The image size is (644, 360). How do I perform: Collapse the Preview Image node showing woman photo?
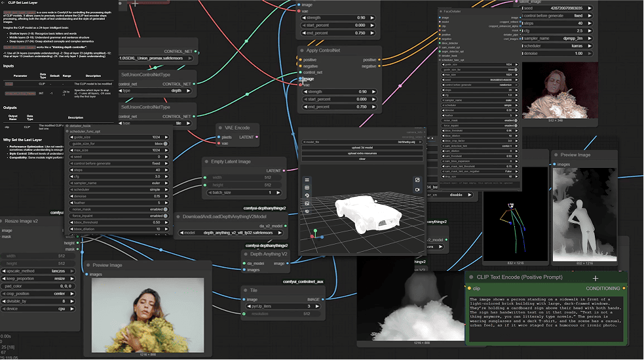pos(88,265)
